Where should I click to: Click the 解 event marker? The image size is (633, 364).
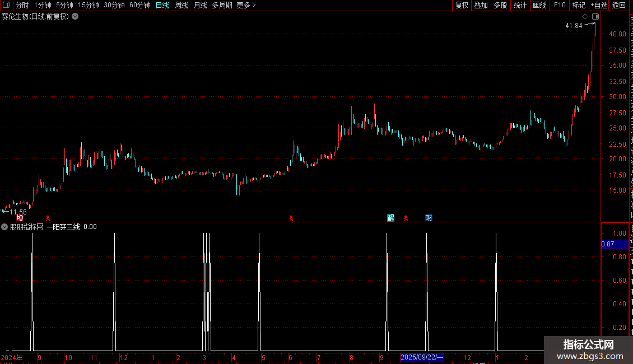[391, 218]
